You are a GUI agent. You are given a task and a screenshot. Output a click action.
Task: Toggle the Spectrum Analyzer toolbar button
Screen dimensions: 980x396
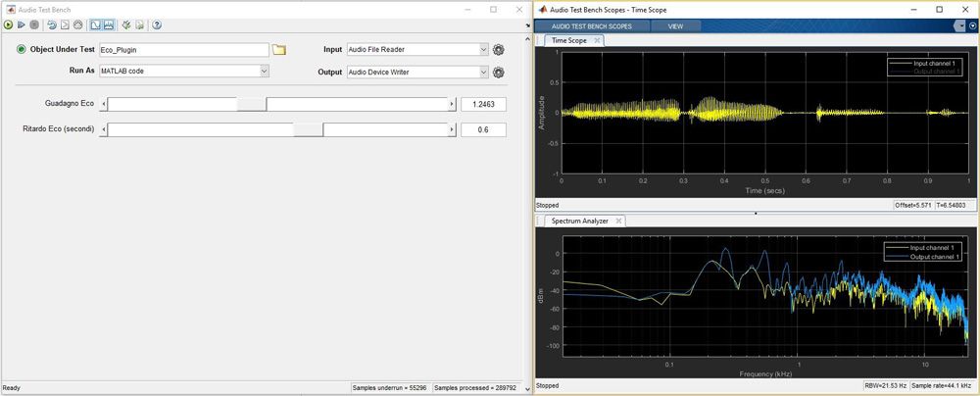coord(108,25)
